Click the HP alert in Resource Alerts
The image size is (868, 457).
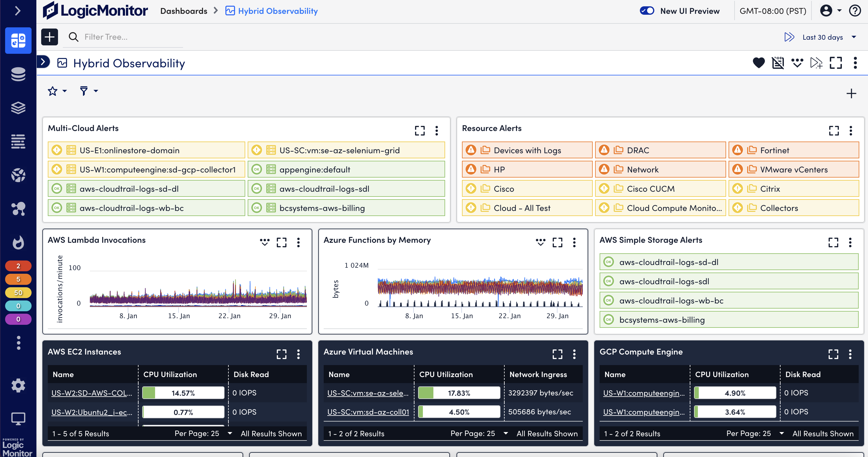click(x=526, y=169)
